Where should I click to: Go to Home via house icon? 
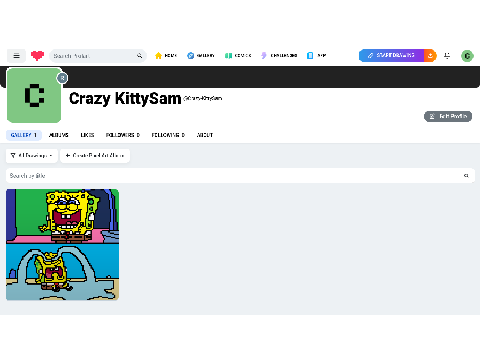point(166,56)
